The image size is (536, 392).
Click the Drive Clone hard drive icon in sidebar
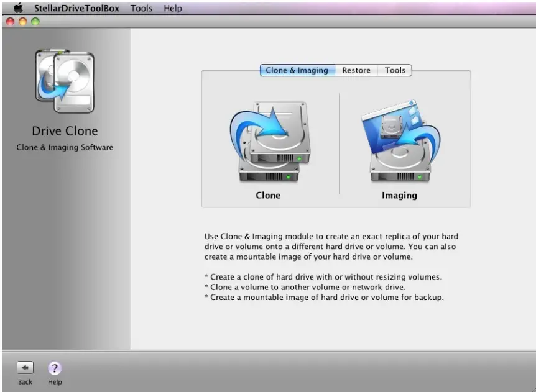(64, 79)
